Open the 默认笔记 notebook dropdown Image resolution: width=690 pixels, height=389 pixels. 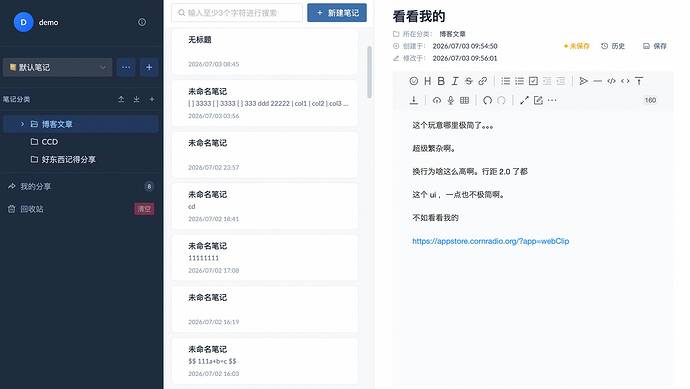coord(58,67)
